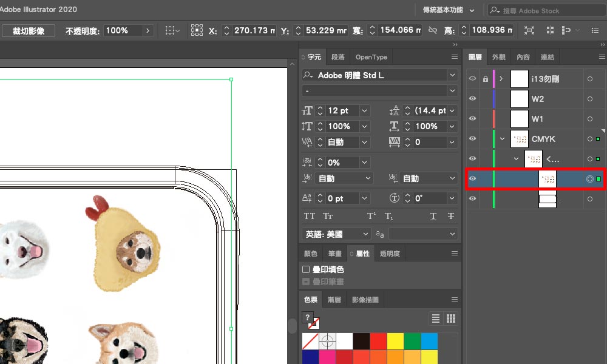607x364 pixels.
Task: Click the 裁切影像 button
Action: (29, 30)
